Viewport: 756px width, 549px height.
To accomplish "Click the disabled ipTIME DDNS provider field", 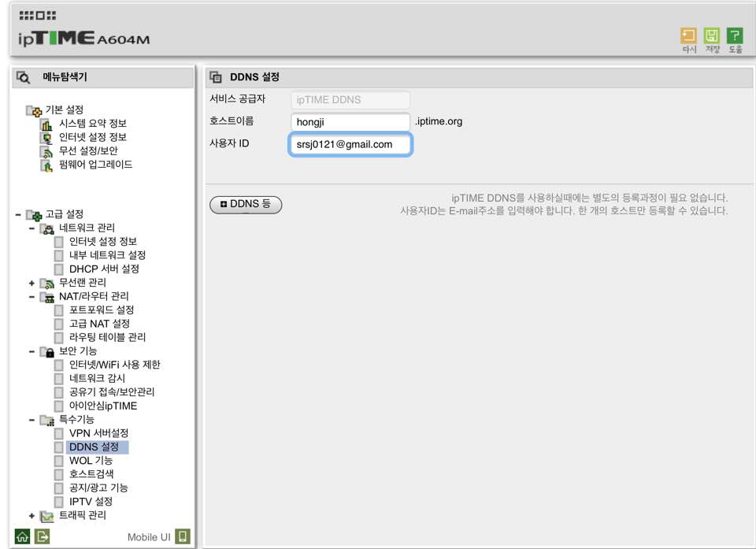I will (350, 100).
